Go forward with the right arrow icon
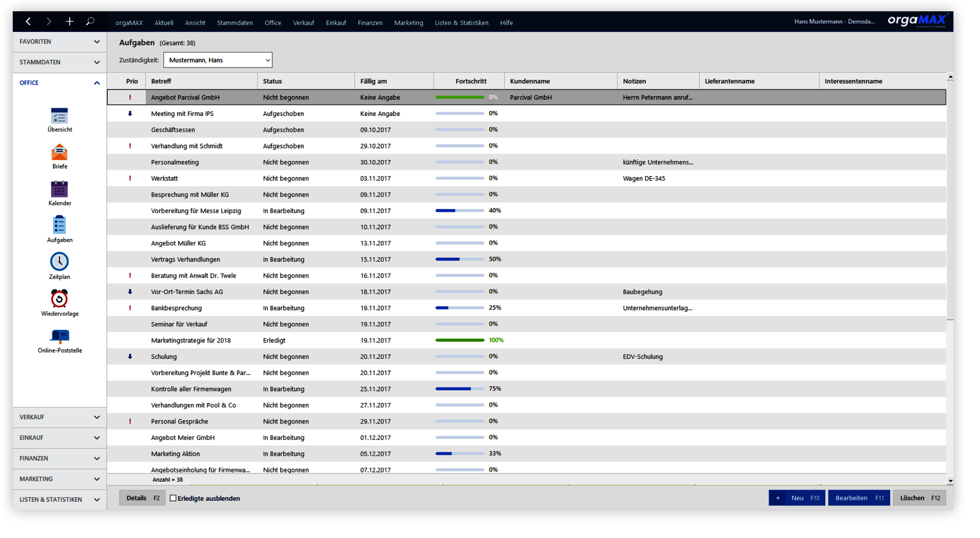 coord(49,22)
